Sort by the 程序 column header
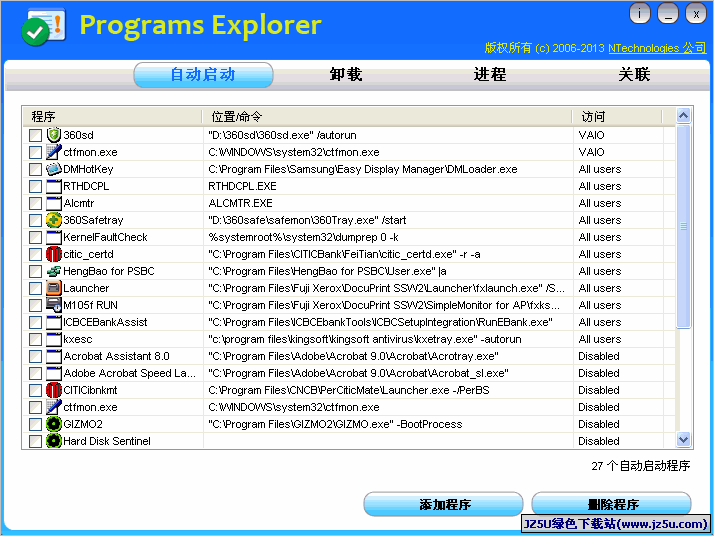The height and width of the screenshot is (536, 714). coord(112,117)
